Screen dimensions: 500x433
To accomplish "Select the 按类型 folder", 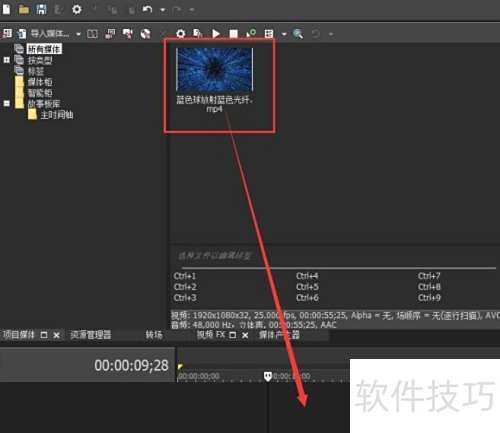I will (x=40, y=60).
